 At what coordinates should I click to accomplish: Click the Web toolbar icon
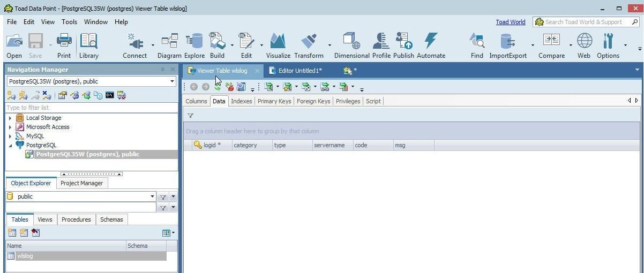[x=584, y=45]
